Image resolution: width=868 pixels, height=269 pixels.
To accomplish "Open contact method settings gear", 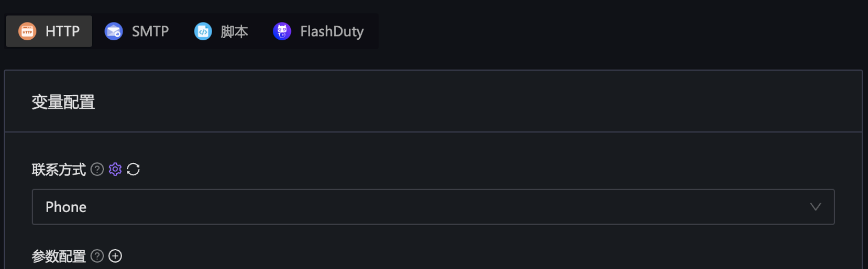I will 115,169.
